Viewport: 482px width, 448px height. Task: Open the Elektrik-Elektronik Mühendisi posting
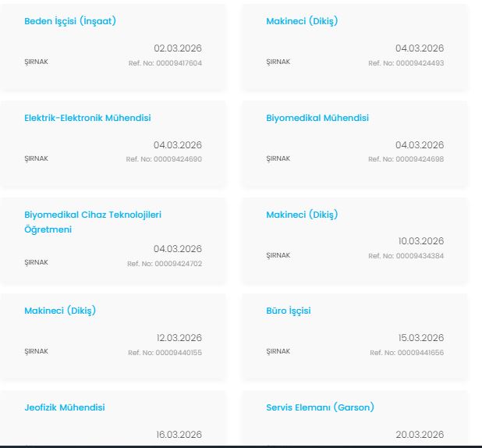tap(87, 118)
